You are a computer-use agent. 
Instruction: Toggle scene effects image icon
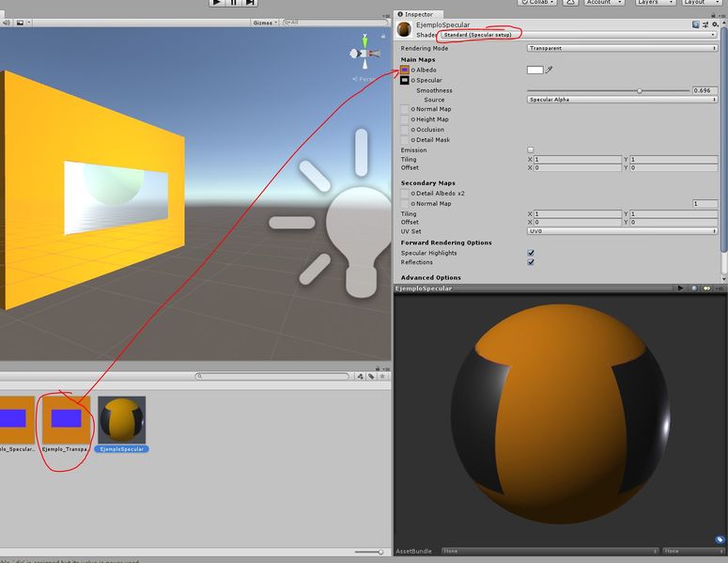20,23
